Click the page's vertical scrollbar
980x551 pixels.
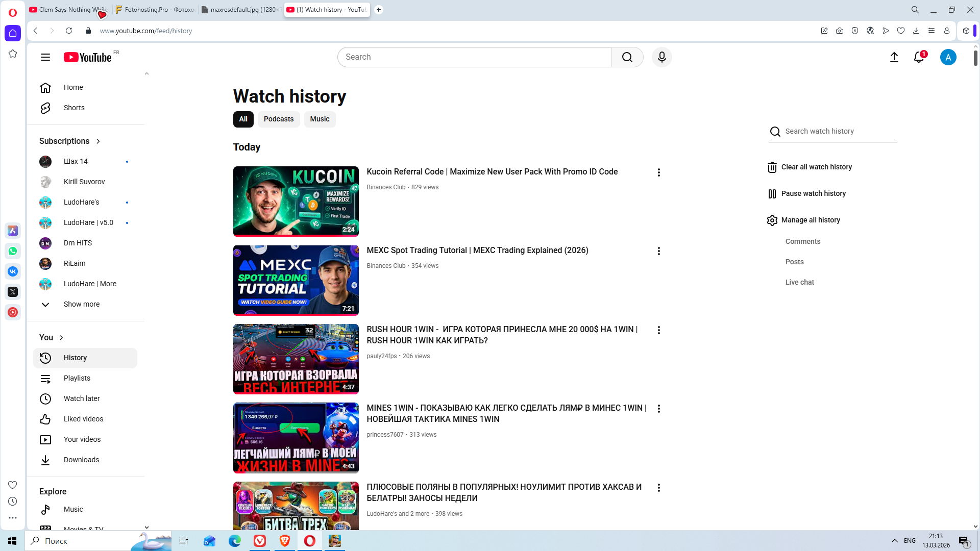[x=975, y=58]
